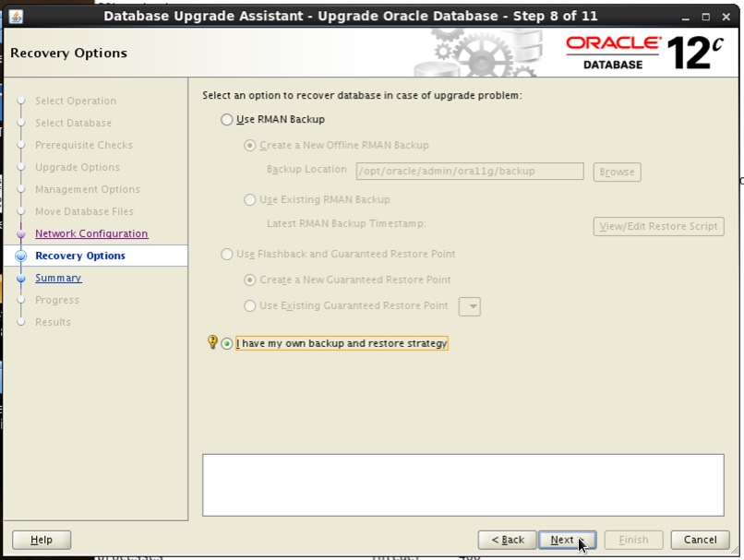Screen dimensions: 744x560
Task: Click the Java application icon in title bar
Action: point(16,17)
